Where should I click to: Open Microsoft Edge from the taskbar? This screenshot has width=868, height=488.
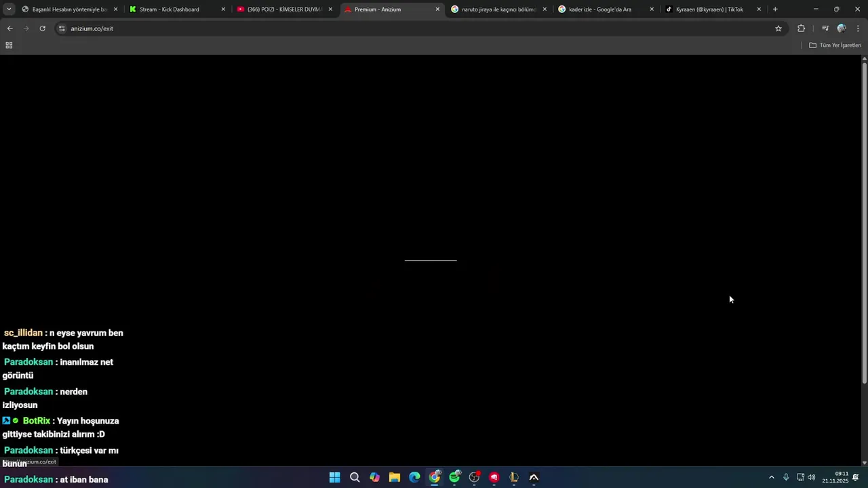414,477
